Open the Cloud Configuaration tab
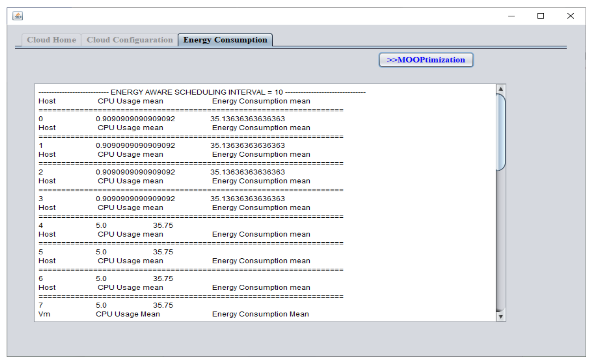Viewport: 596px width, 364px height. tap(130, 40)
